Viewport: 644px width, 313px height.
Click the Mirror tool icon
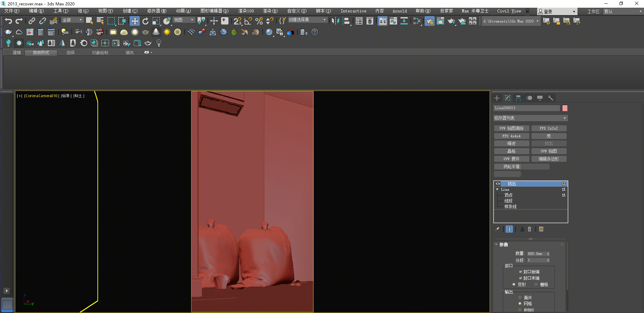335,21
